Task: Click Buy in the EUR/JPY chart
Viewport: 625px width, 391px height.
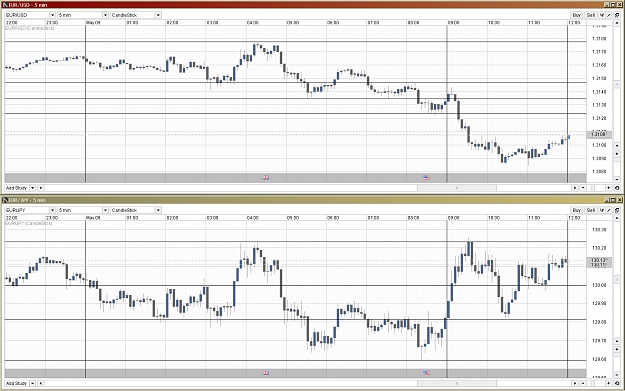Action: [x=576, y=210]
